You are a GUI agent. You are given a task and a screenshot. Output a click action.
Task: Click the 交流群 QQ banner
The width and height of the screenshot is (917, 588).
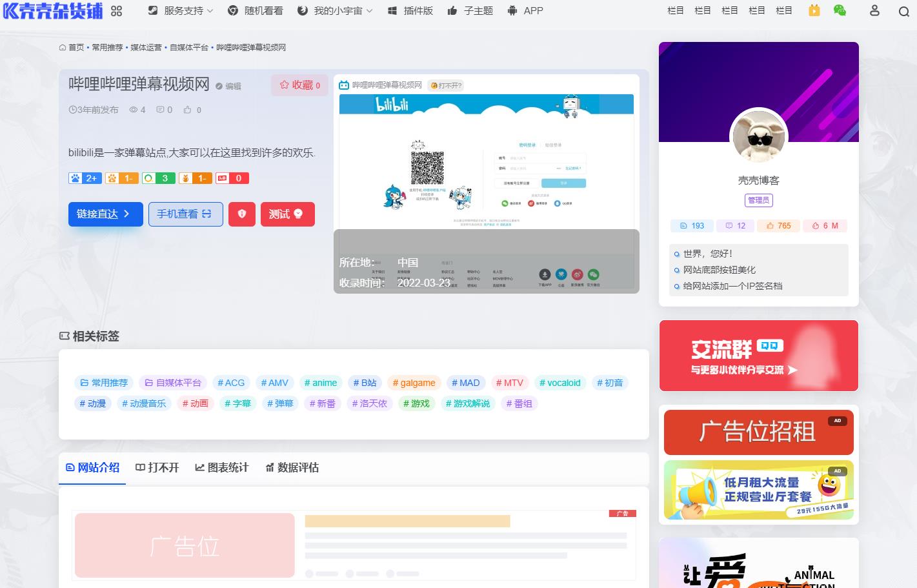point(759,356)
